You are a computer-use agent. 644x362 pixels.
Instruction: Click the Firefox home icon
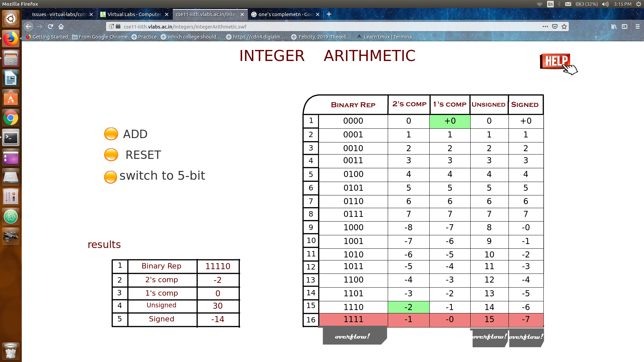(x=61, y=26)
